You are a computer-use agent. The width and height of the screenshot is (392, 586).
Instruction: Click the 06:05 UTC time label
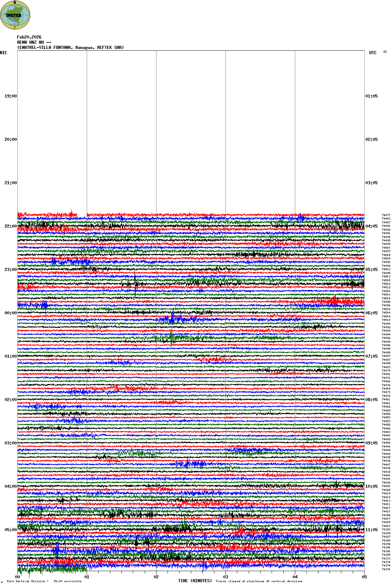[371, 313]
